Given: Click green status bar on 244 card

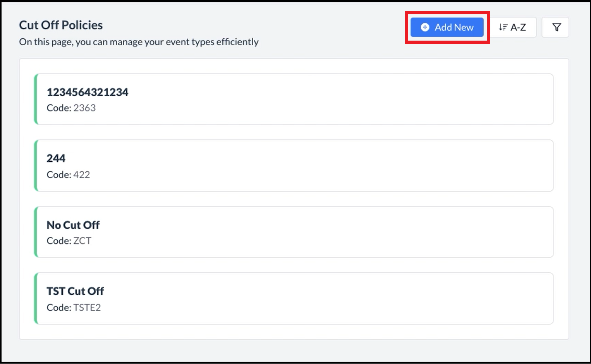Looking at the screenshot, I should pyautogui.click(x=36, y=166).
